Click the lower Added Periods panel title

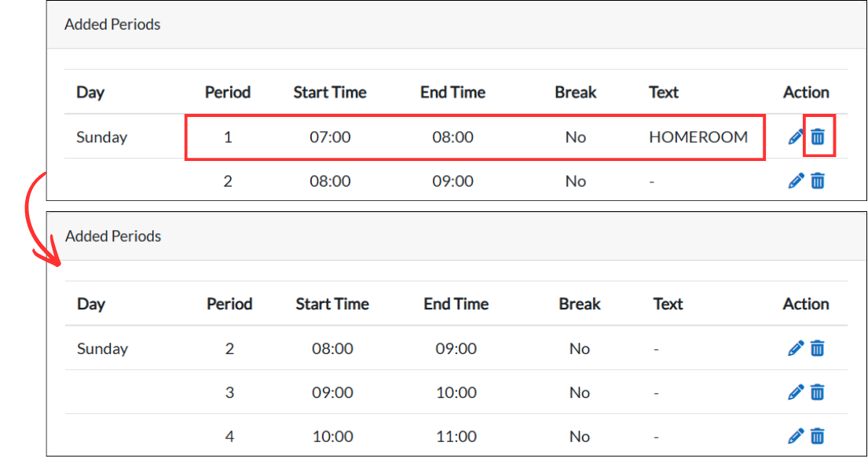[113, 236]
